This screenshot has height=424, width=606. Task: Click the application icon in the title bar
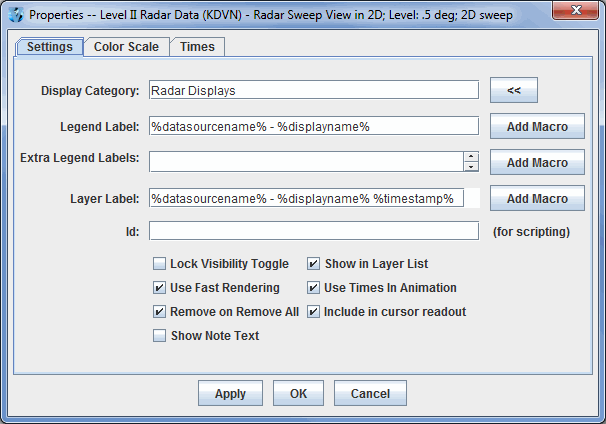(x=13, y=13)
